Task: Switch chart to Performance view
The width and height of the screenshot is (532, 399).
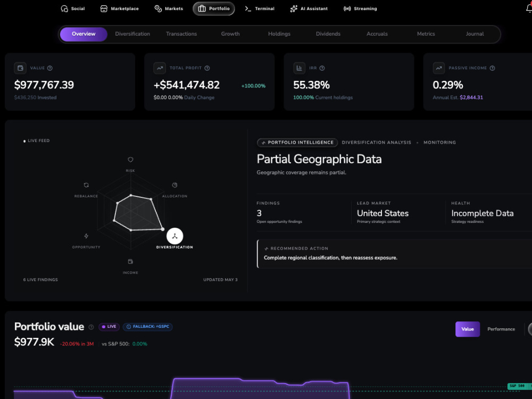Action: coord(501,329)
